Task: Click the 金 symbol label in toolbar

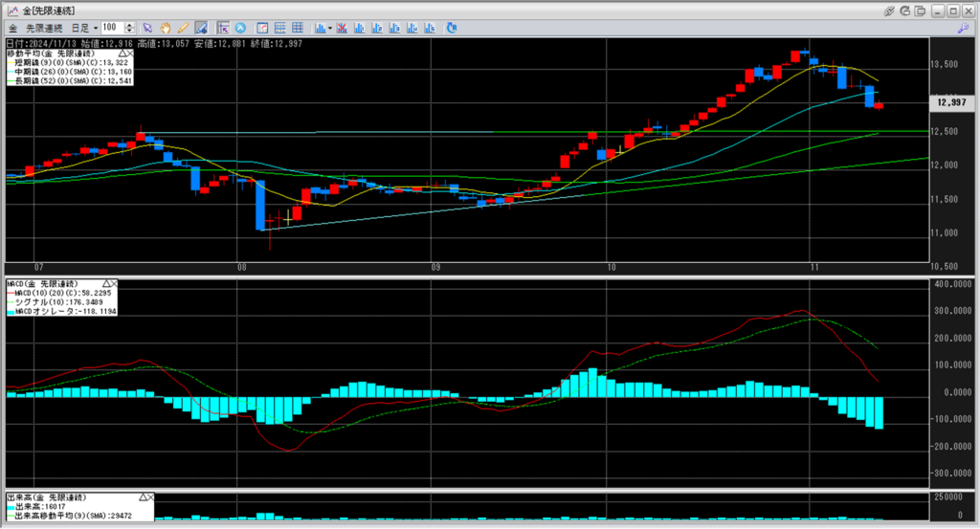Action: (x=12, y=28)
